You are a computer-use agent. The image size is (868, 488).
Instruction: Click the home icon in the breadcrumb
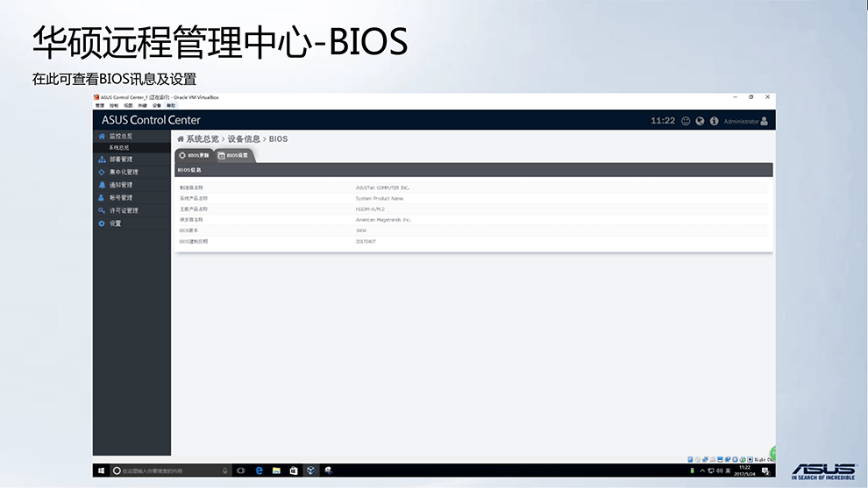[181, 139]
